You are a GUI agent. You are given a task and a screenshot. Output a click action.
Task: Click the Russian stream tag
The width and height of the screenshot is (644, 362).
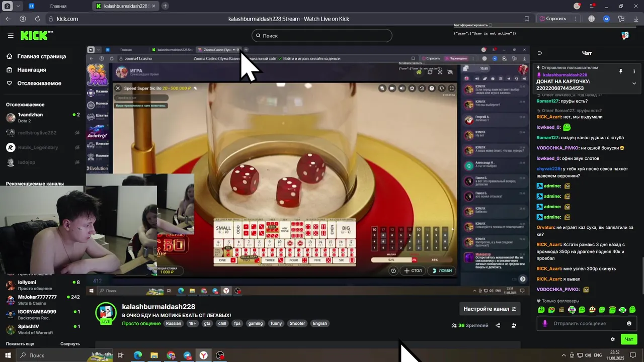[x=174, y=323]
